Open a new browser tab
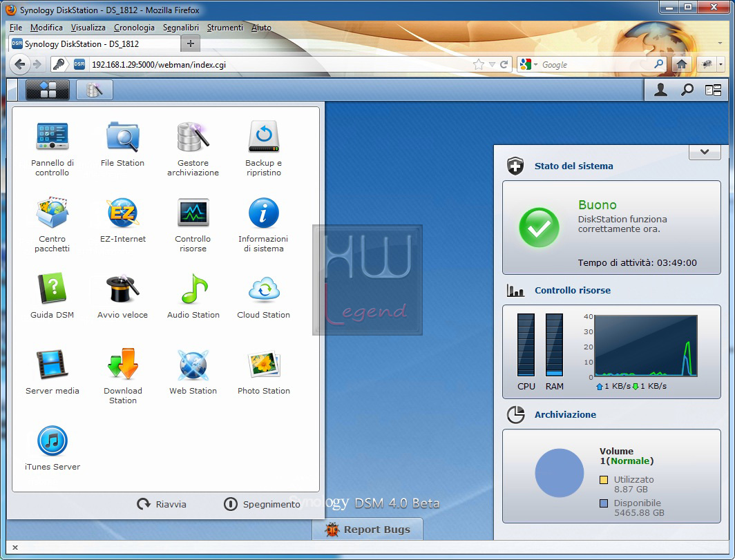735x560 pixels. [x=191, y=44]
